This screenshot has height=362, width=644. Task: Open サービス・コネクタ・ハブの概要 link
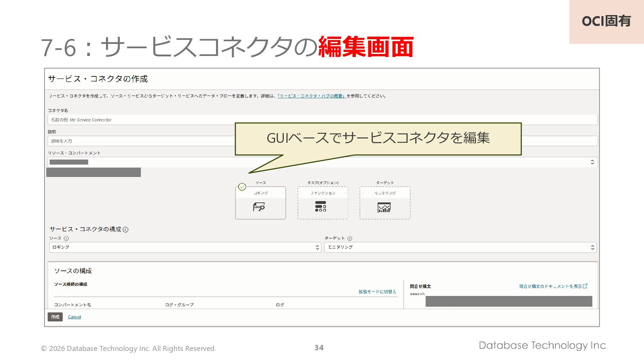click(x=312, y=96)
